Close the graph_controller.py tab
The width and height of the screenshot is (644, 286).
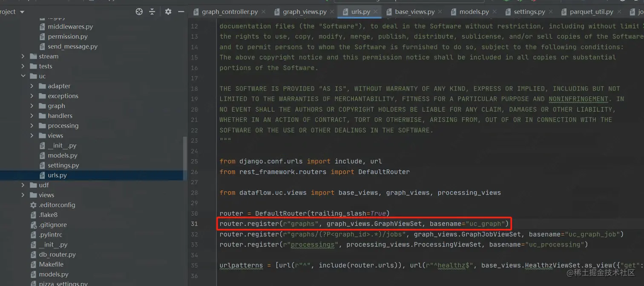point(263,12)
